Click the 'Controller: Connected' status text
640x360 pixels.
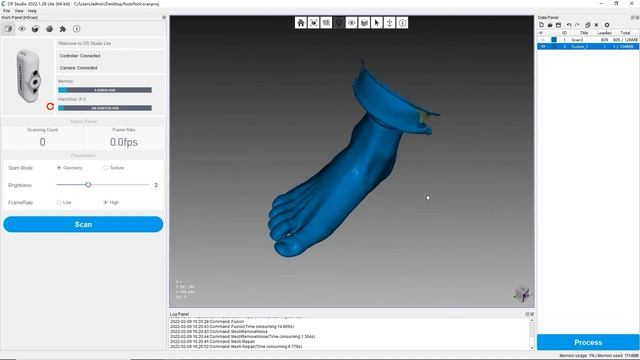[x=80, y=56]
